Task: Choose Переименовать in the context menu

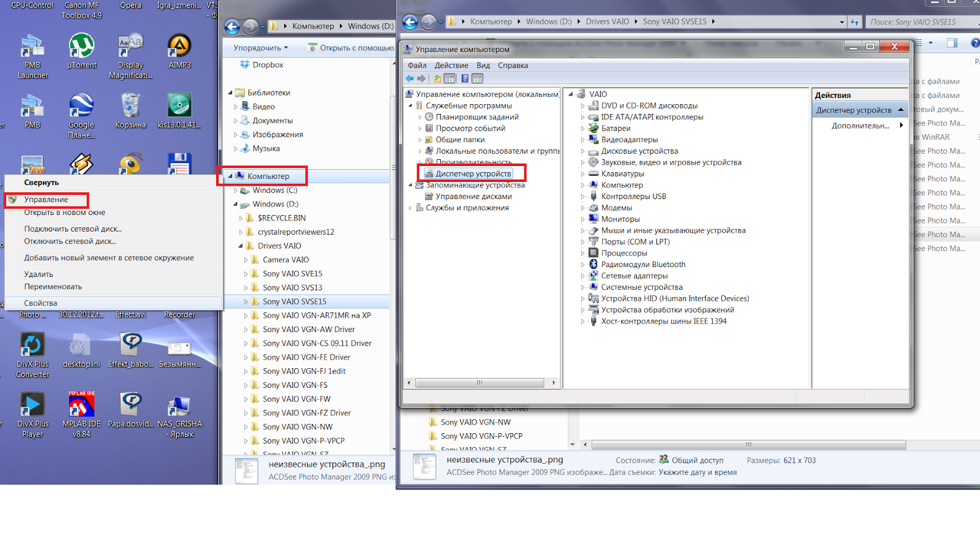Action: 114,287
